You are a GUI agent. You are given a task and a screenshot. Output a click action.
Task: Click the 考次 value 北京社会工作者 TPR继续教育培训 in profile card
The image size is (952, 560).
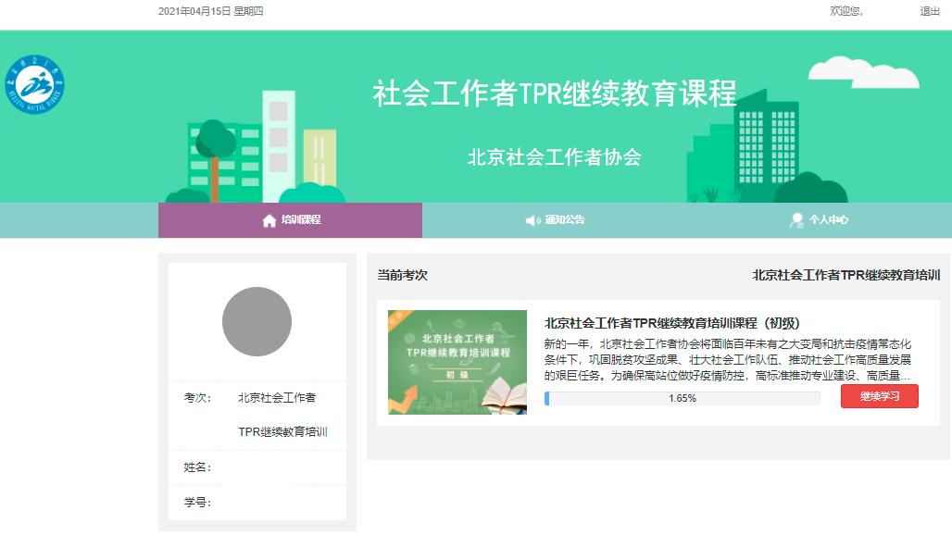[x=283, y=415]
